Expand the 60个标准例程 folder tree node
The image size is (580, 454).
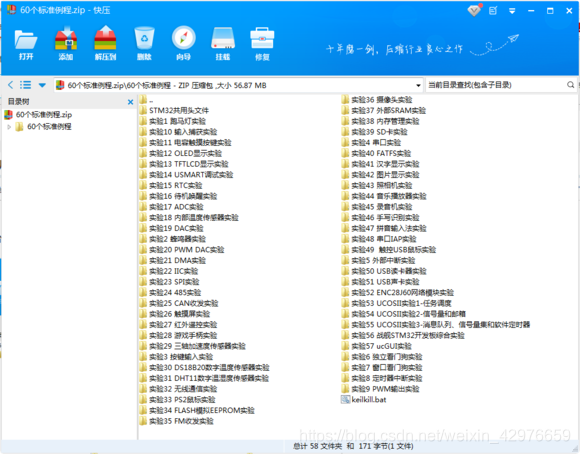[x=9, y=127]
